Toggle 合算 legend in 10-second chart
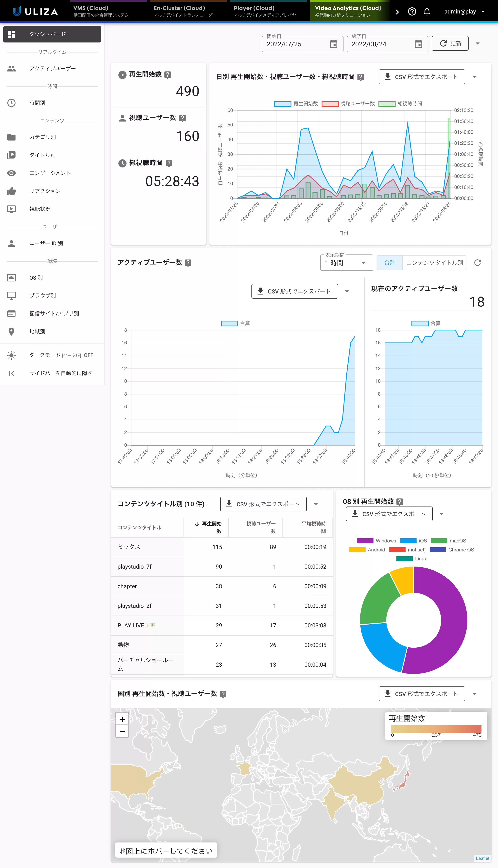The height and width of the screenshot is (868, 498). click(x=426, y=324)
